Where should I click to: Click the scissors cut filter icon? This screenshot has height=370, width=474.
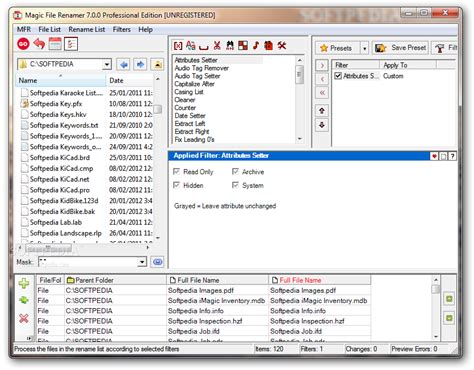(217, 46)
